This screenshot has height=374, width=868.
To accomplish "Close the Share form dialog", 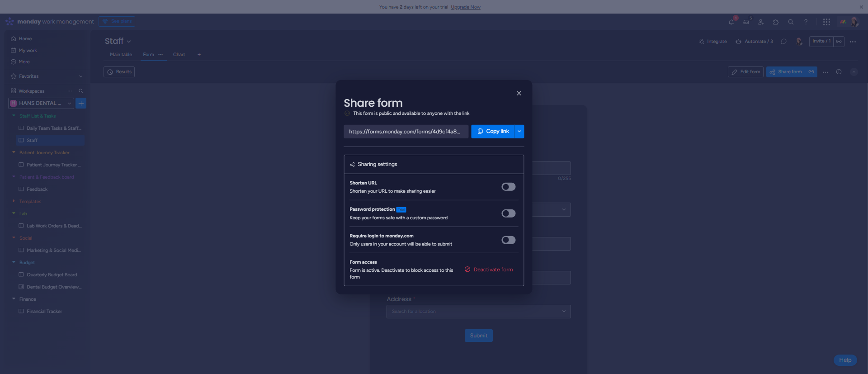I will coord(519,93).
